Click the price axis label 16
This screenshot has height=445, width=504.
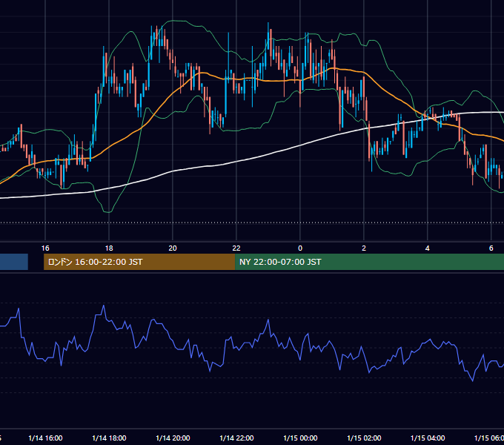(x=45, y=248)
